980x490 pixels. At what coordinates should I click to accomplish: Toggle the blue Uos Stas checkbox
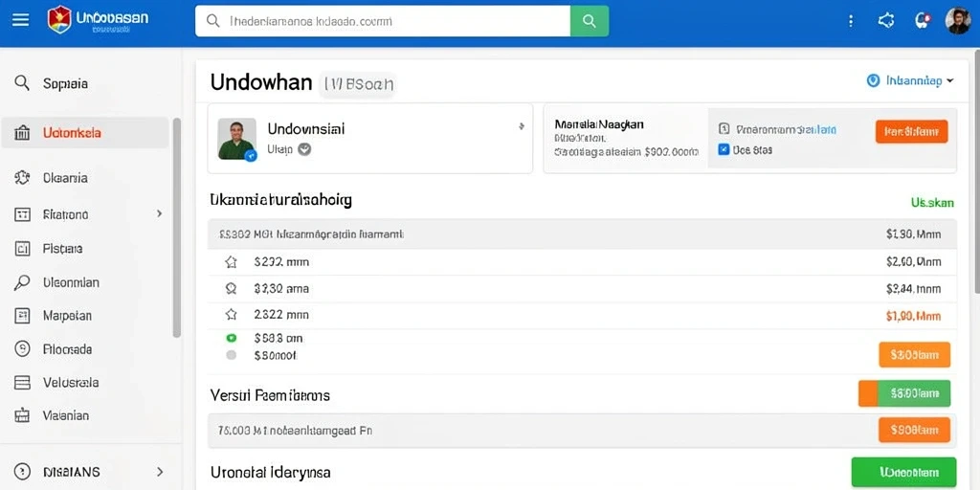(724, 150)
